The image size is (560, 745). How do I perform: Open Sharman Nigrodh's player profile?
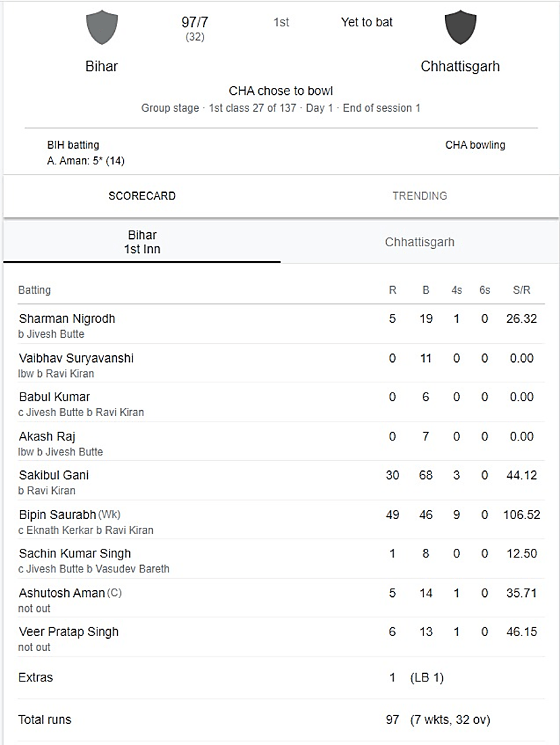67,319
